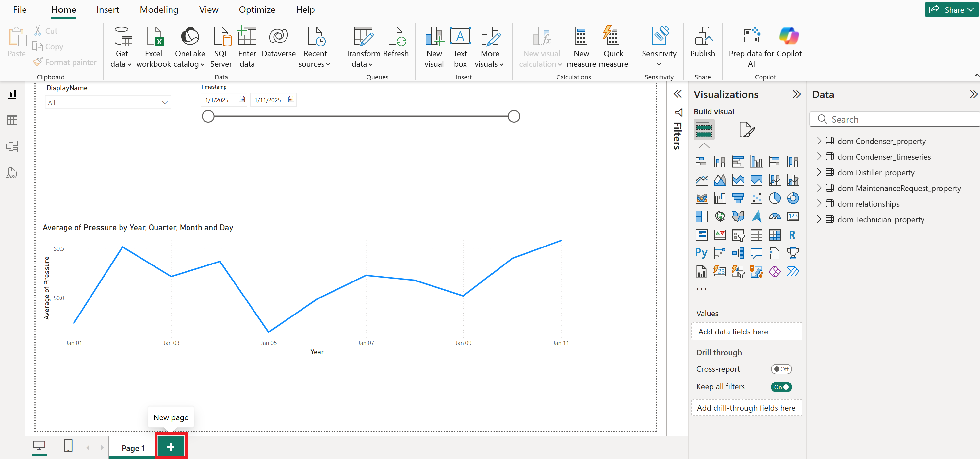This screenshot has width=980, height=459.
Task: Refresh the data
Action: [396, 42]
